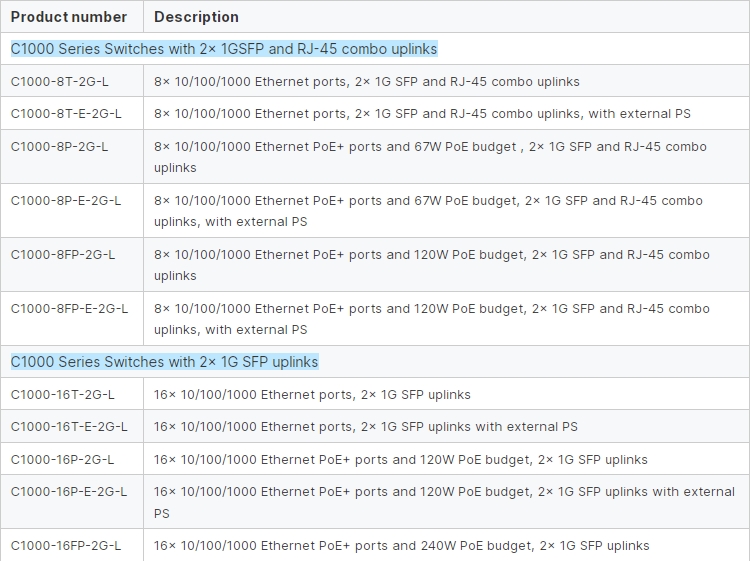Viewport: 750px width, 561px height.
Task: Click the C1000-8P-2G-L 67W PoE description
Action: (x=430, y=157)
